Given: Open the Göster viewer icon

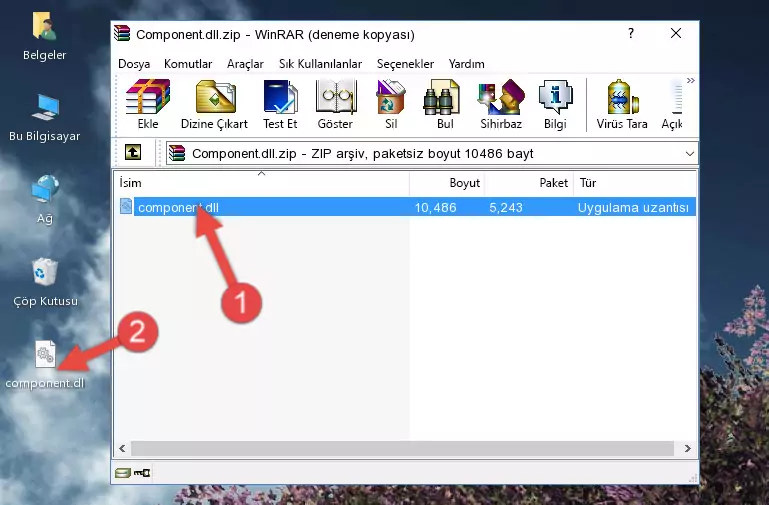Looking at the screenshot, I should (x=335, y=104).
